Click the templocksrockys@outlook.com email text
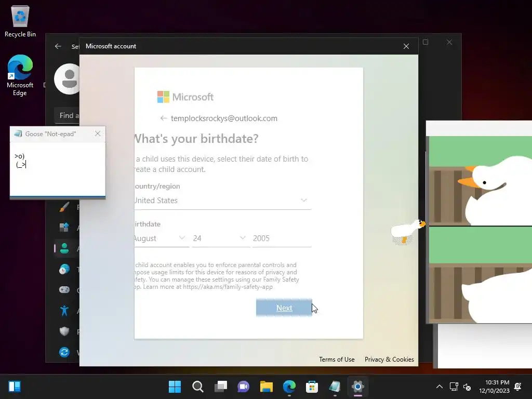Image resolution: width=532 pixels, height=399 pixels. click(224, 118)
